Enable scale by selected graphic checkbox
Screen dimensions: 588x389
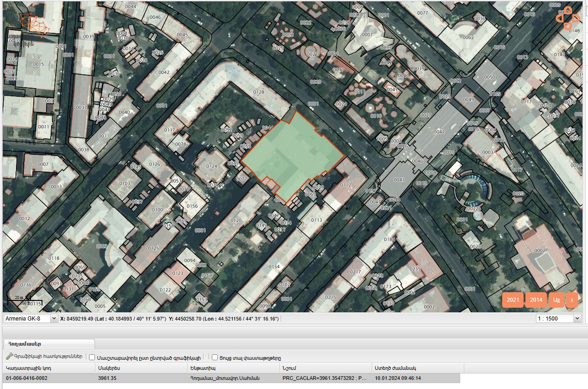coord(92,357)
